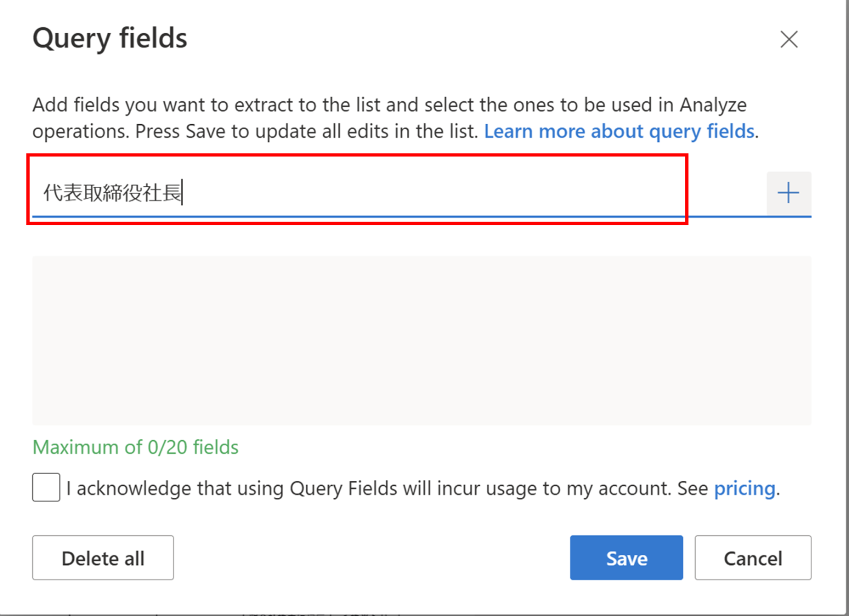The image size is (849, 616).
Task: Enable the Query Fields usage acknowledgement box
Action: (x=46, y=487)
